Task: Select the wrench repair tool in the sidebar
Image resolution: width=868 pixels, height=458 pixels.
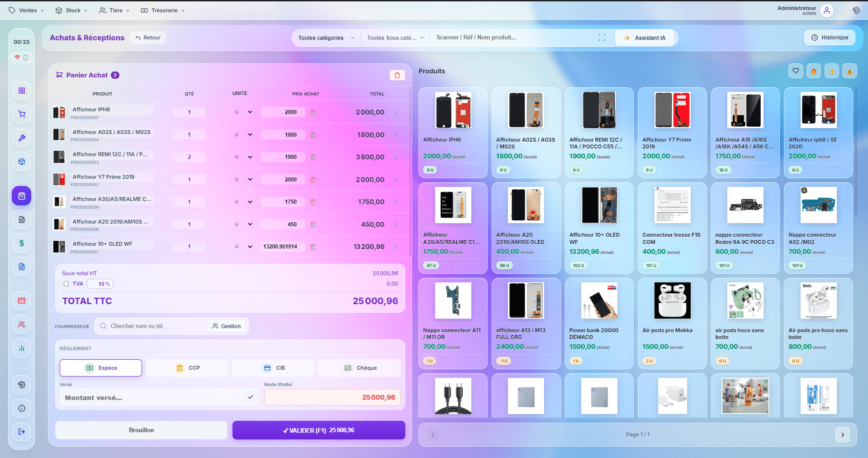Action: tap(21, 138)
